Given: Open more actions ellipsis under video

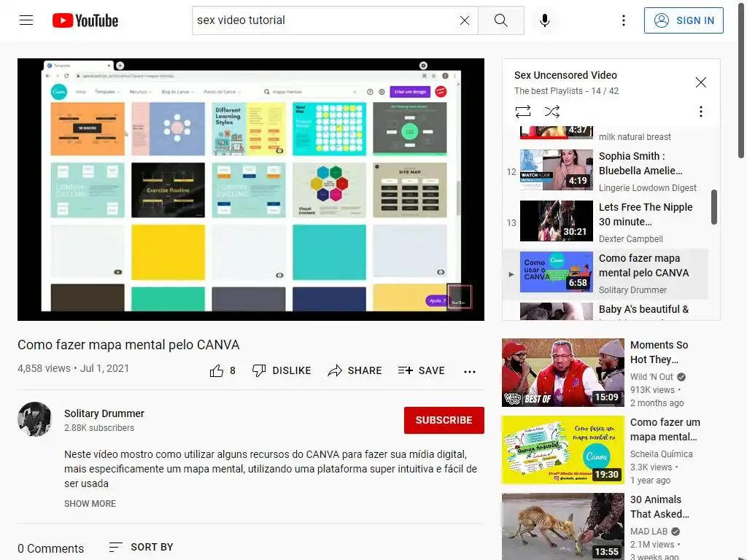Looking at the screenshot, I should pyautogui.click(x=470, y=371).
